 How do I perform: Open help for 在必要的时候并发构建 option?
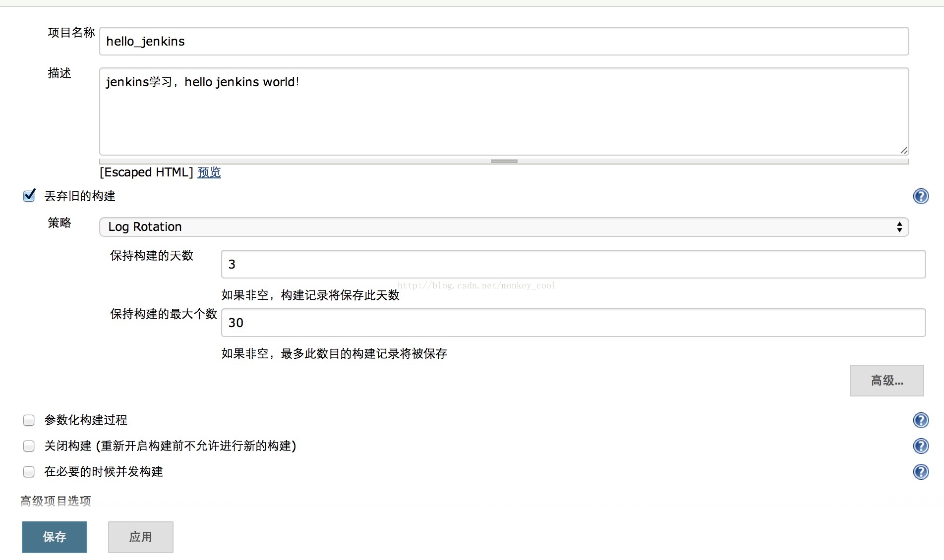click(921, 472)
